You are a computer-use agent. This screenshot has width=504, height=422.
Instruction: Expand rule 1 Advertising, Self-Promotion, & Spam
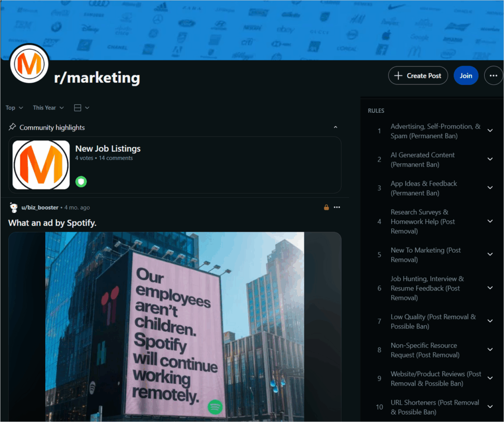[490, 130]
